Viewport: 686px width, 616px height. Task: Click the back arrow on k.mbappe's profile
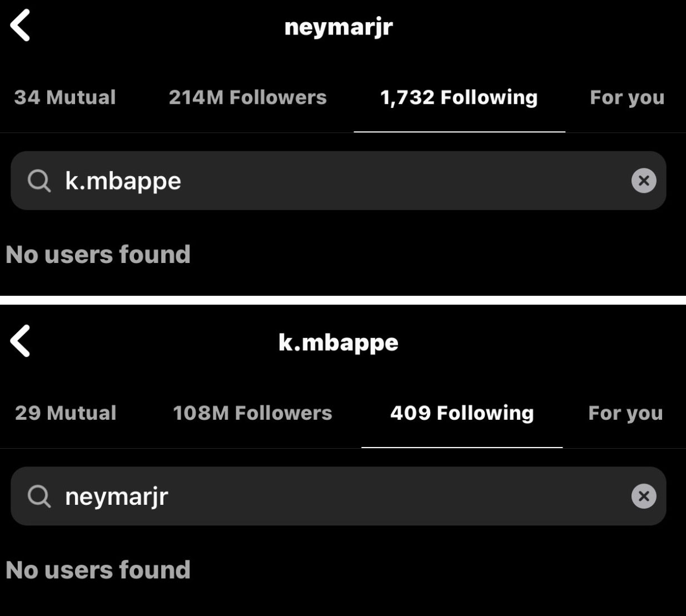[21, 342]
